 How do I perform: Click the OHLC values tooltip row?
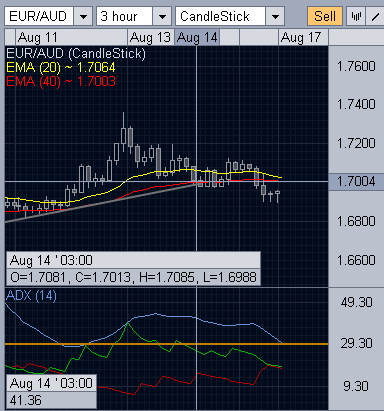pyautogui.click(x=133, y=277)
